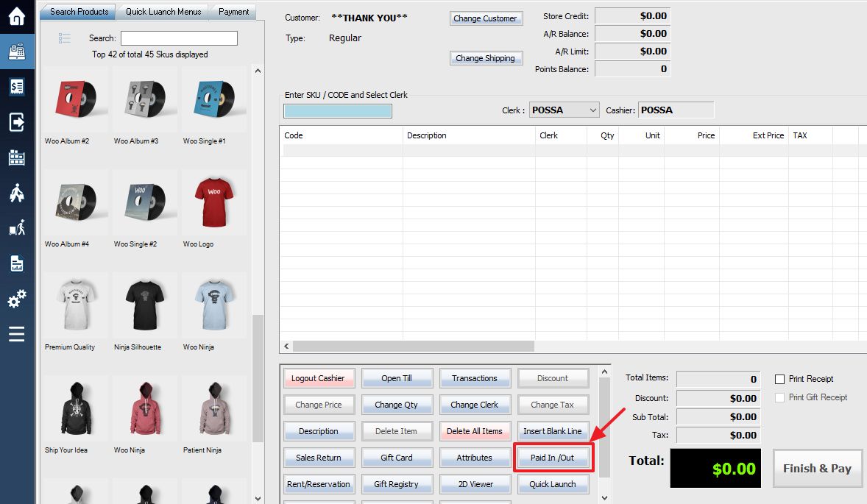Viewport: 867px width, 504px height.
Task: Click the Description column header
Action: 469,135
